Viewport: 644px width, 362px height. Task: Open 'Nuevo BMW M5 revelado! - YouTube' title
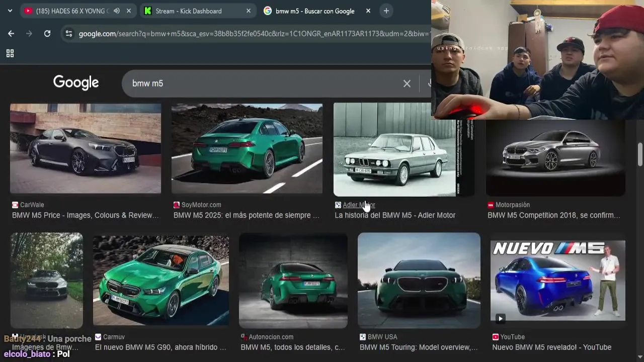click(552, 347)
